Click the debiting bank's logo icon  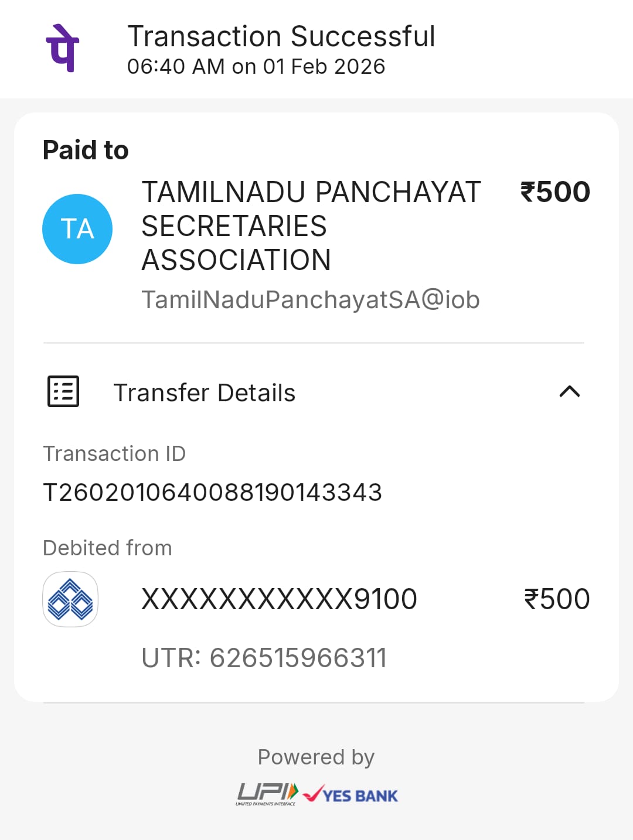[70, 599]
